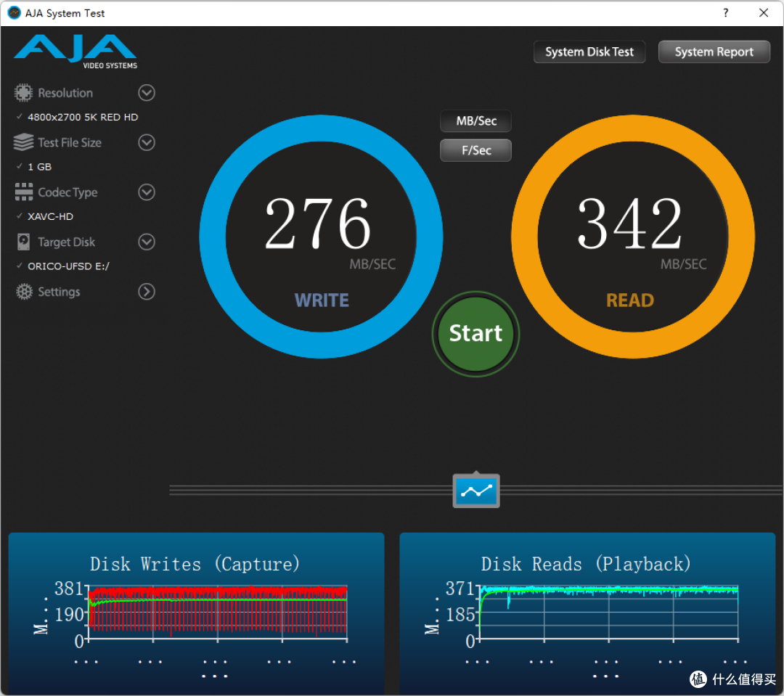This screenshot has height=696, width=784.
Task: Click the AJA Video Systems logo
Action: point(75,52)
